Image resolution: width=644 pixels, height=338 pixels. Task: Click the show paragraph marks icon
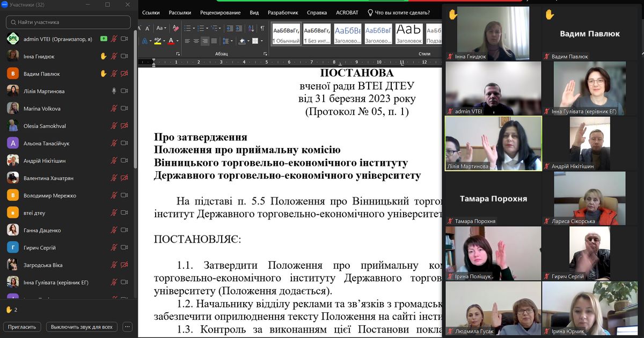coord(262,28)
